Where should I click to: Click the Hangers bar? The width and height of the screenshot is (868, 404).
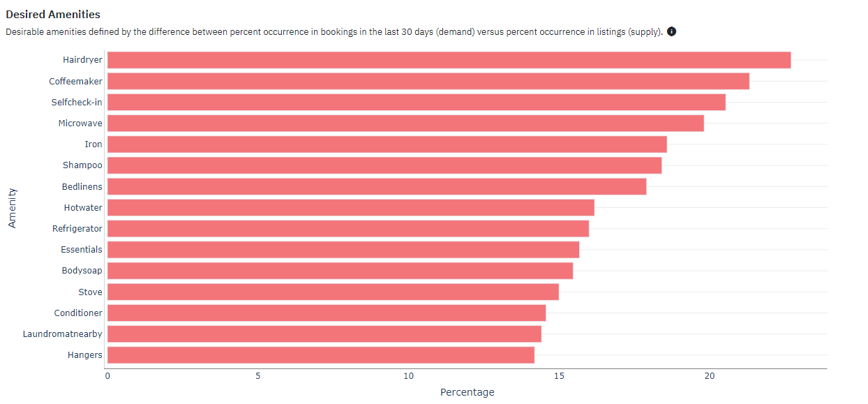321,354
